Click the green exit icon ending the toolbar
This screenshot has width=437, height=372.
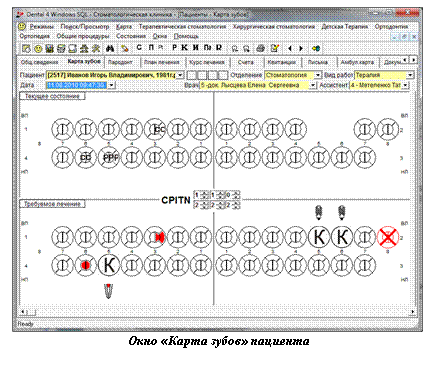tap(316, 49)
